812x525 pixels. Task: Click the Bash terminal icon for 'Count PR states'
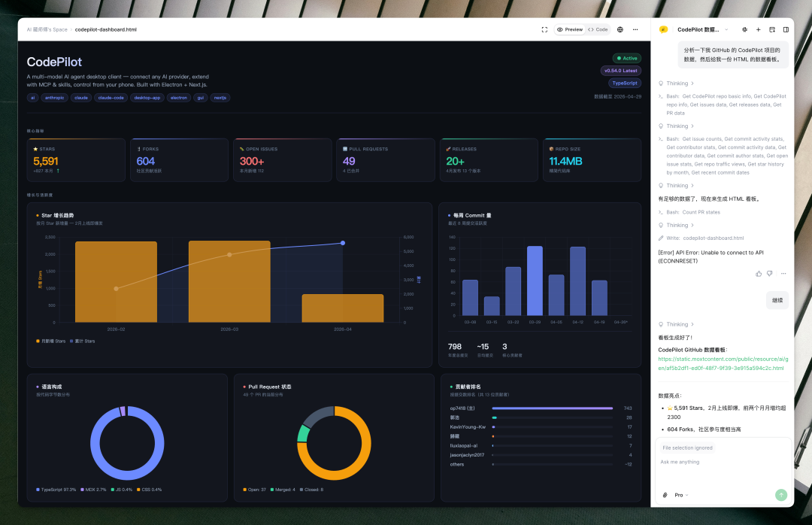pos(661,212)
